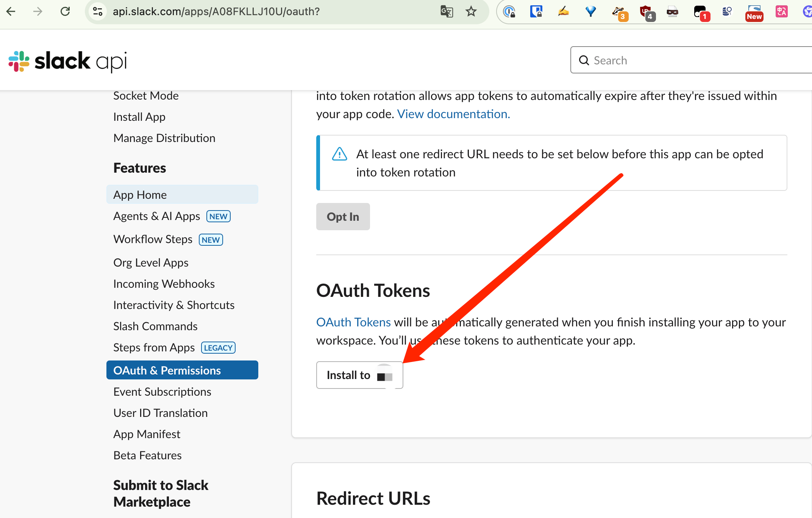Go to Event Subscriptions section
812x518 pixels.
coord(162,392)
